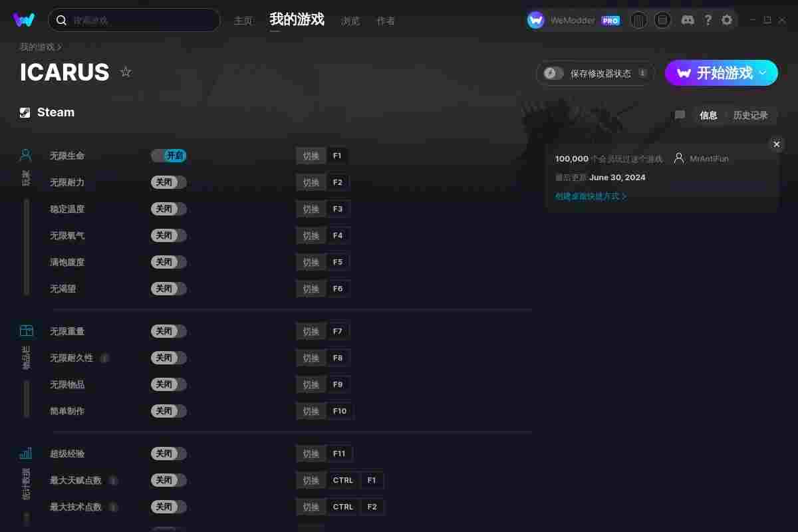Screen dimensions: 798x532
Task: Show info for 最大技术点数 cheat
Action: point(113,507)
